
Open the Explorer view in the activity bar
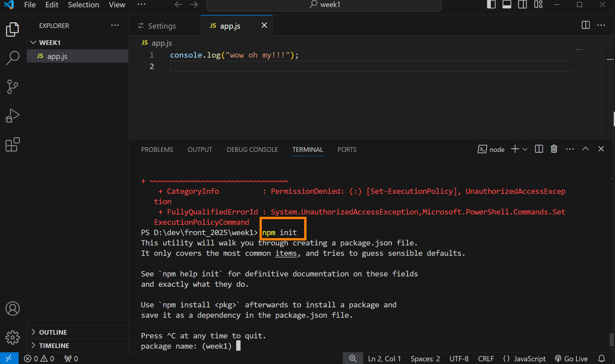point(13,29)
